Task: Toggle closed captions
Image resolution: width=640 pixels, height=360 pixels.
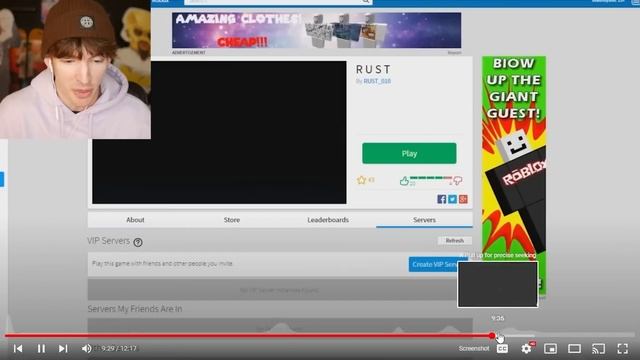Action: click(502, 349)
